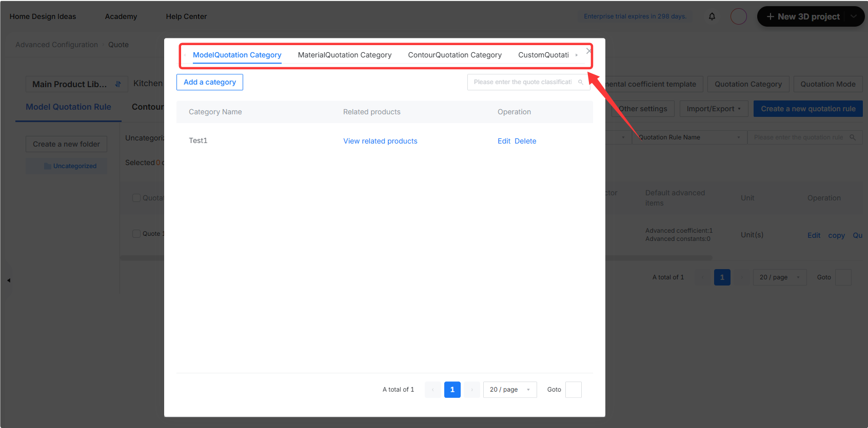Expand the New 3D project dropdown arrow
Screen dimensions: 868x428
854,16
